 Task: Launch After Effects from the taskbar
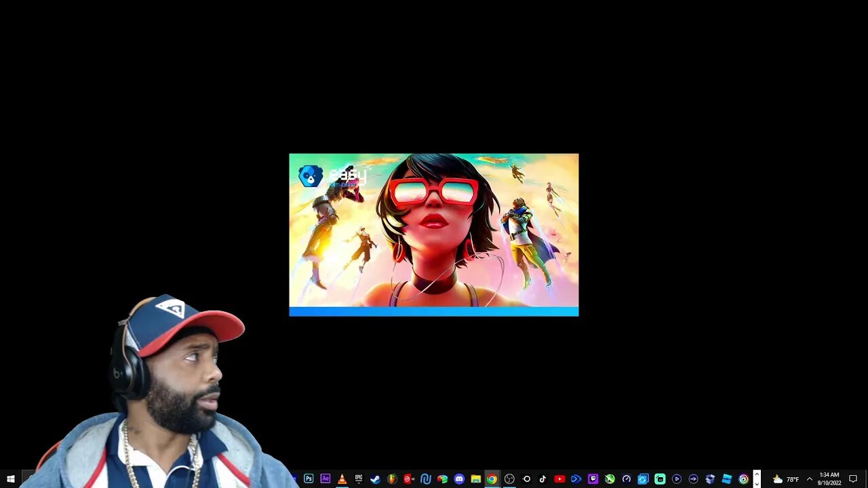click(x=325, y=479)
